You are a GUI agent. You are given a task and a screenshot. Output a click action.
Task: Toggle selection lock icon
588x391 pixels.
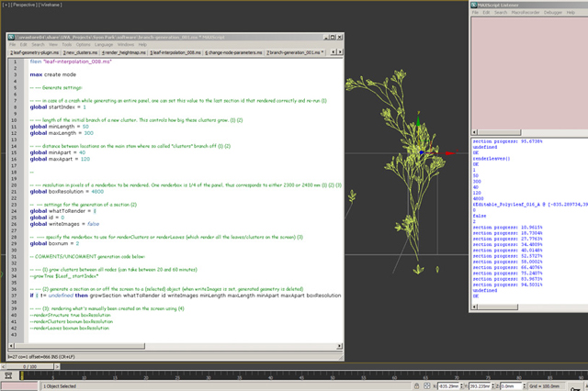coord(416,385)
